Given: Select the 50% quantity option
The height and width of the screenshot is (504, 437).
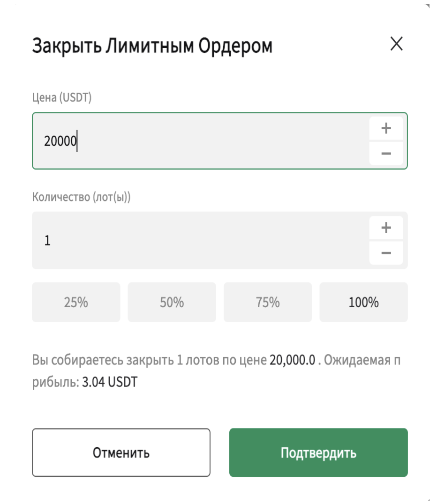Looking at the screenshot, I should coord(172,302).
